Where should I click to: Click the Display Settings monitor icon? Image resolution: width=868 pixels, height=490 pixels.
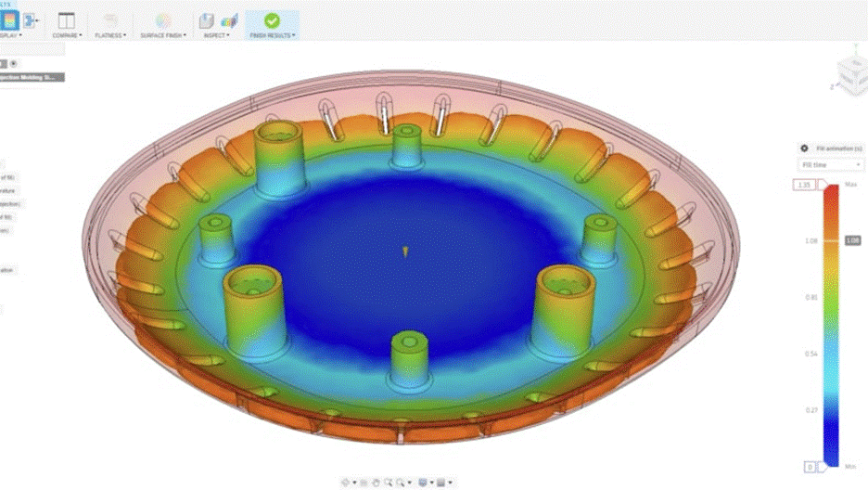[x=422, y=483]
